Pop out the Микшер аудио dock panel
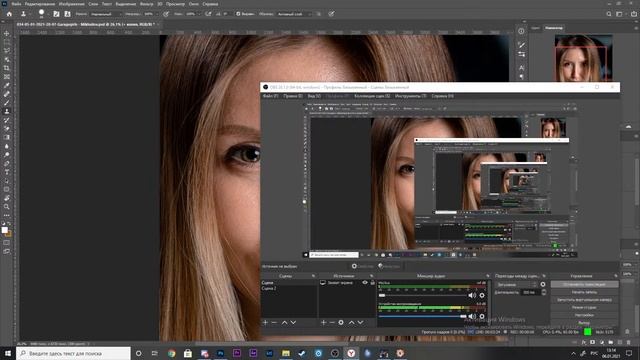The height and width of the screenshot is (360, 640). 488,276
